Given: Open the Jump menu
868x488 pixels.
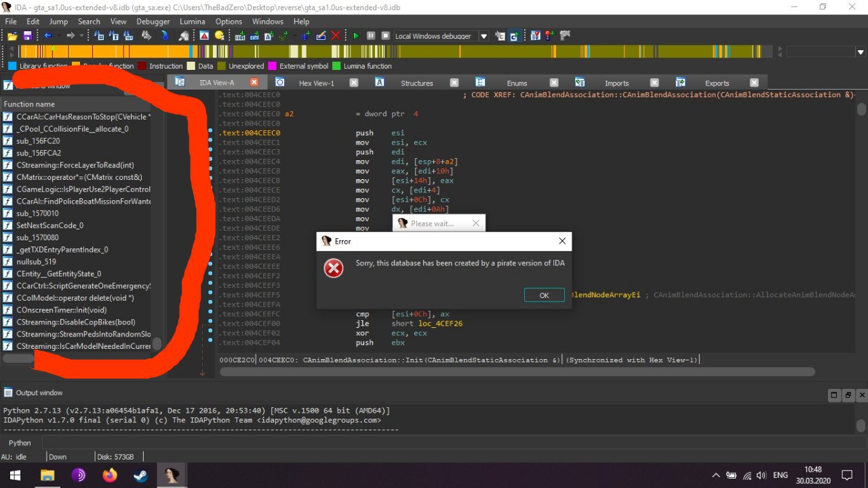Looking at the screenshot, I should click(x=58, y=22).
